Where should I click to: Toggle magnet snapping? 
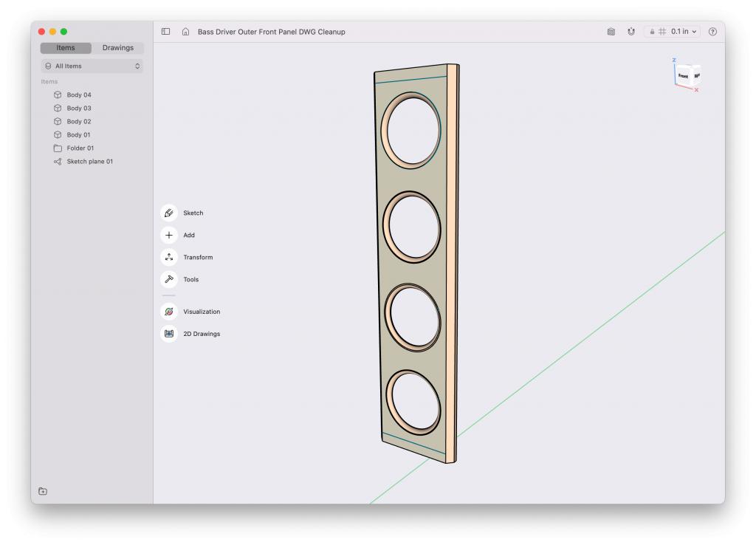pos(631,32)
